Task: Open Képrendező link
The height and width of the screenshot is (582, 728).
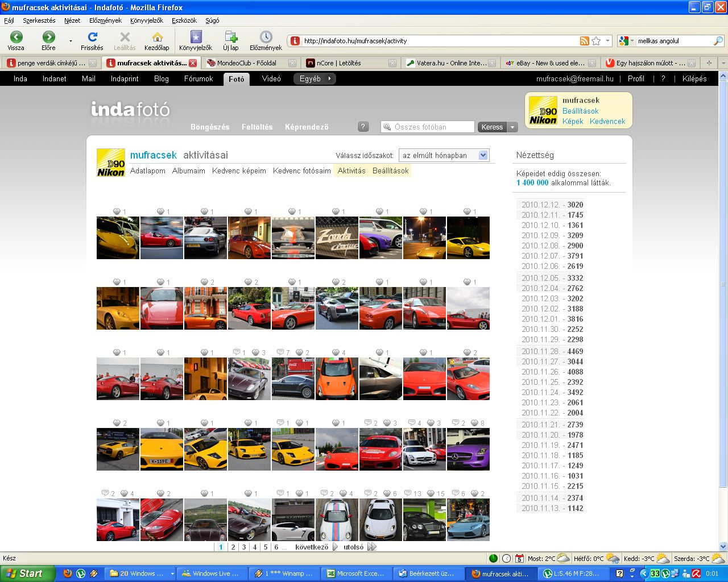Action: 307,127
